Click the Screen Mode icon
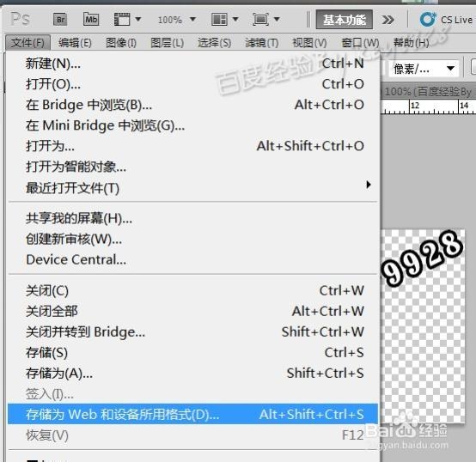 [x=260, y=20]
